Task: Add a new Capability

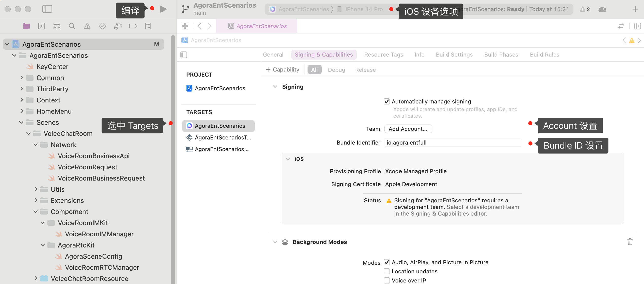Action: 282,70
